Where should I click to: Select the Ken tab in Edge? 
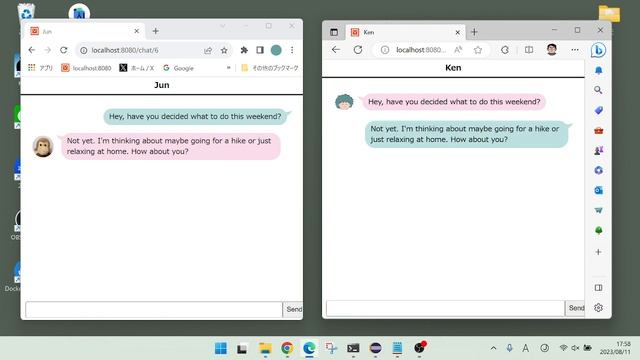tap(405, 32)
